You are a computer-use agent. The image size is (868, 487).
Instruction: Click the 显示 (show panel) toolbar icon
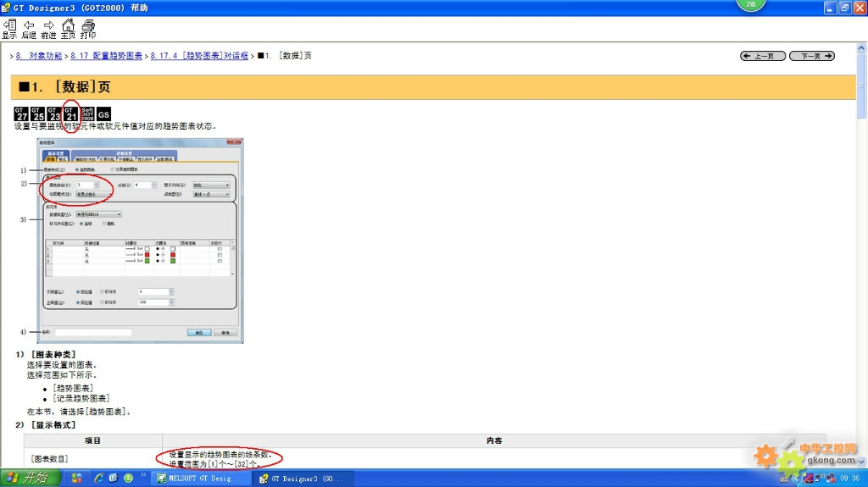pyautogui.click(x=9, y=30)
